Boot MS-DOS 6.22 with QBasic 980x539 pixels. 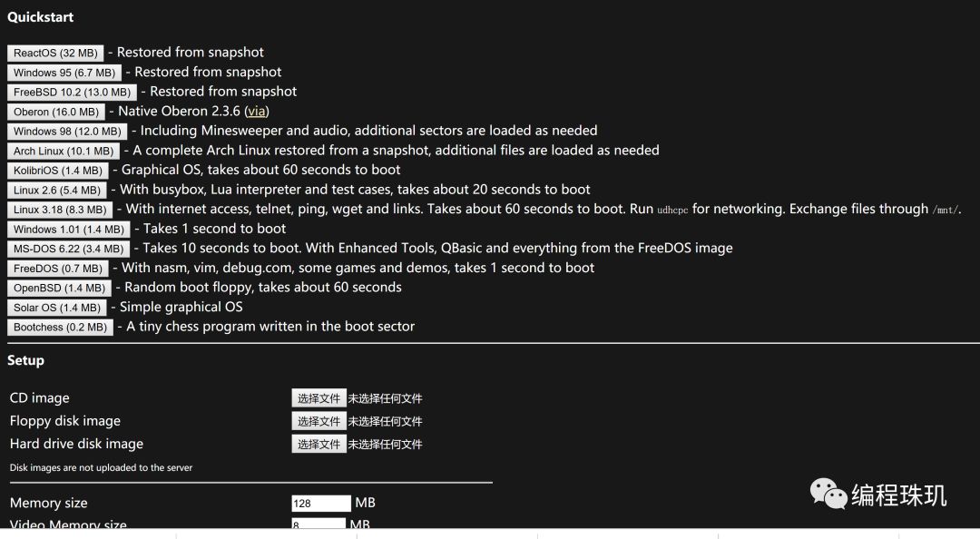pyautogui.click(x=64, y=248)
